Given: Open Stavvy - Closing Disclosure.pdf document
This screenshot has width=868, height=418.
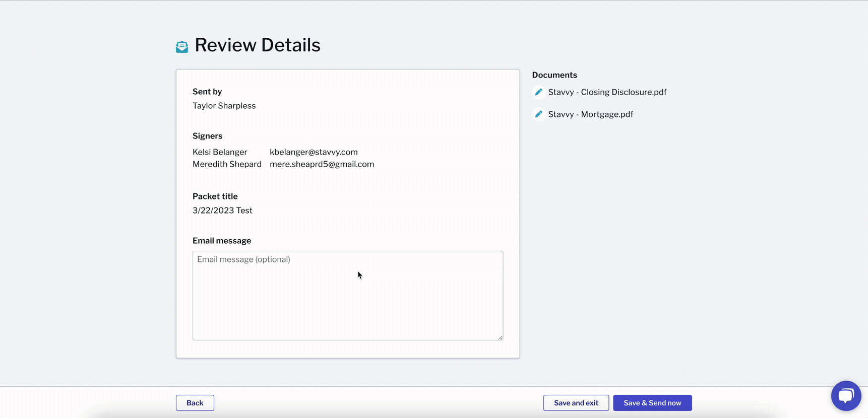Looking at the screenshot, I should point(607,92).
